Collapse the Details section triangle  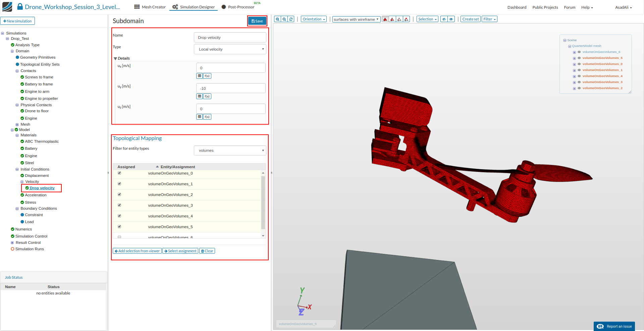coord(115,59)
